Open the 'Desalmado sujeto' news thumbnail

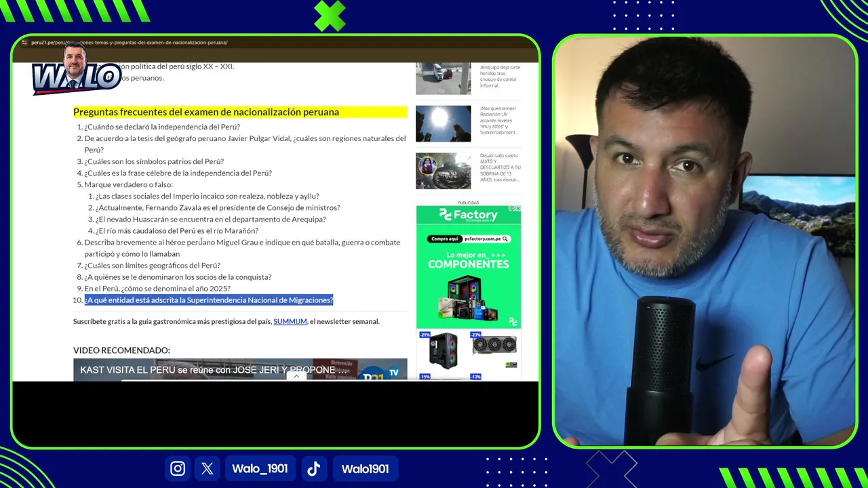click(x=443, y=171)
